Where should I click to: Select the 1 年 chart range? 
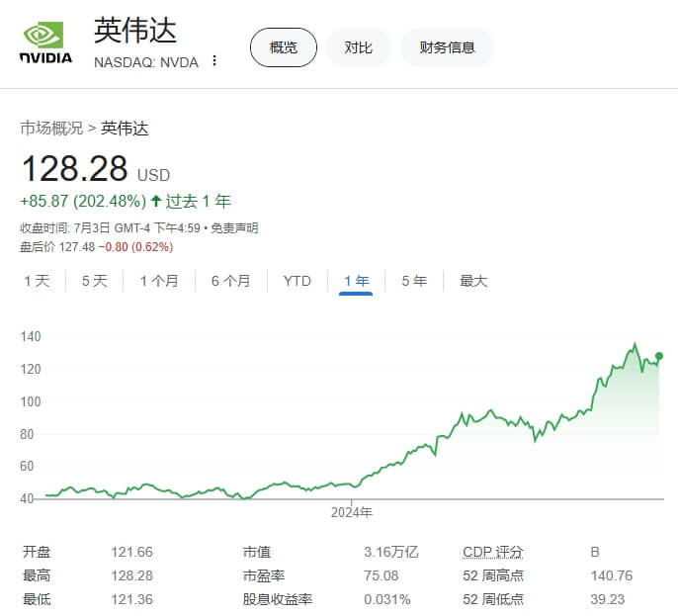tap(356, 281)
